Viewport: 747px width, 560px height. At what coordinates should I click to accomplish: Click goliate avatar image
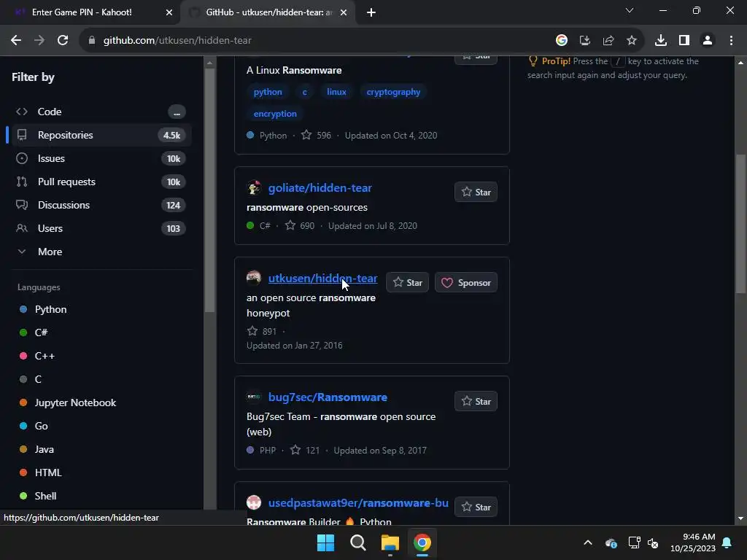pos(254,187)
